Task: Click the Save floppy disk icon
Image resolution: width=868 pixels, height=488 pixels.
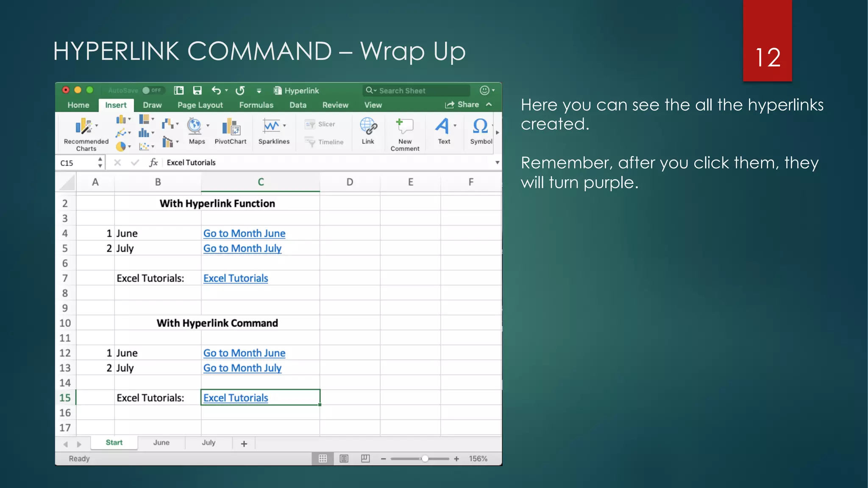Action: tap(197, 90)
